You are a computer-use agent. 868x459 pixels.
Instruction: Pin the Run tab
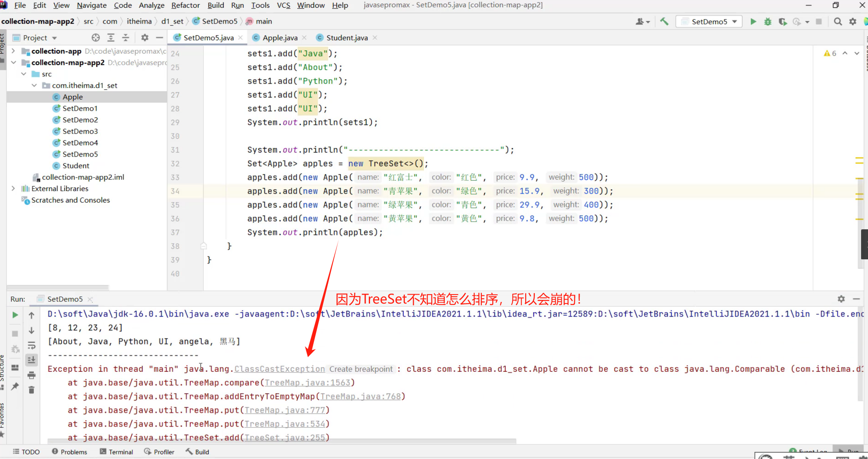point(15,386)
